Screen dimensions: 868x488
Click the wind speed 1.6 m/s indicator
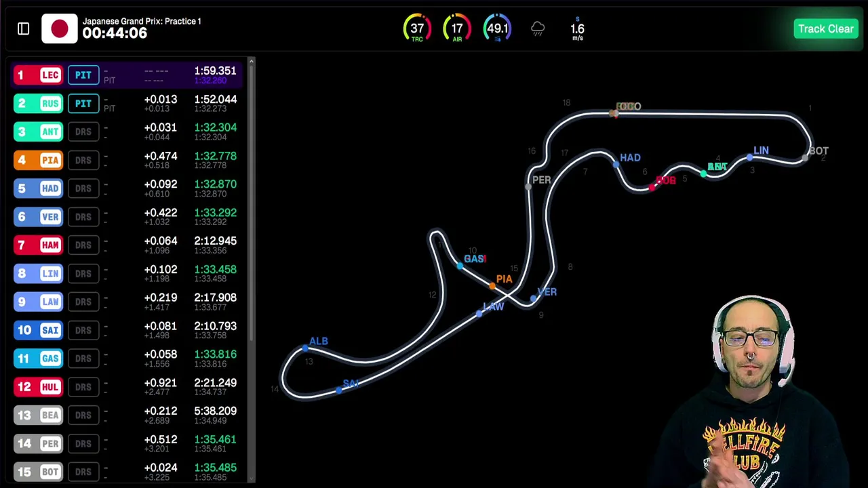coord(577,29)
